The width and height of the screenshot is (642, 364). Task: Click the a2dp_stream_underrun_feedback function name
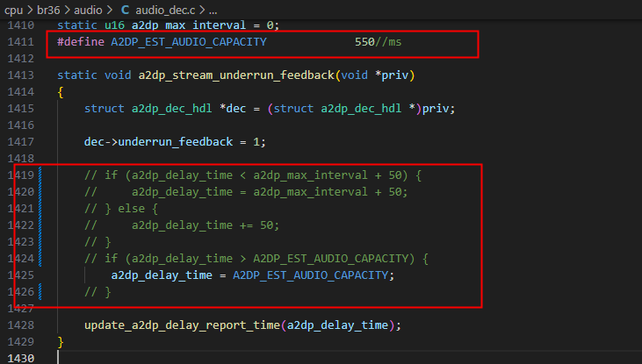[x=236, y=75]
